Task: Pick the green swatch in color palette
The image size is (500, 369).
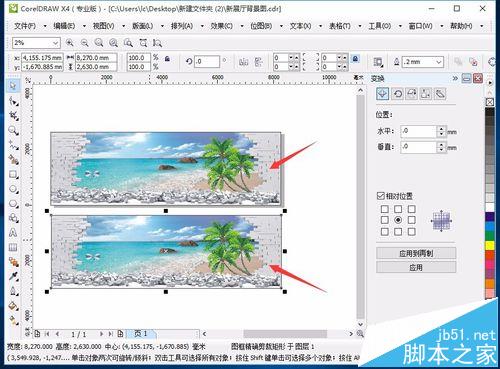Action: pyautogui.click(x=490, y=236)
